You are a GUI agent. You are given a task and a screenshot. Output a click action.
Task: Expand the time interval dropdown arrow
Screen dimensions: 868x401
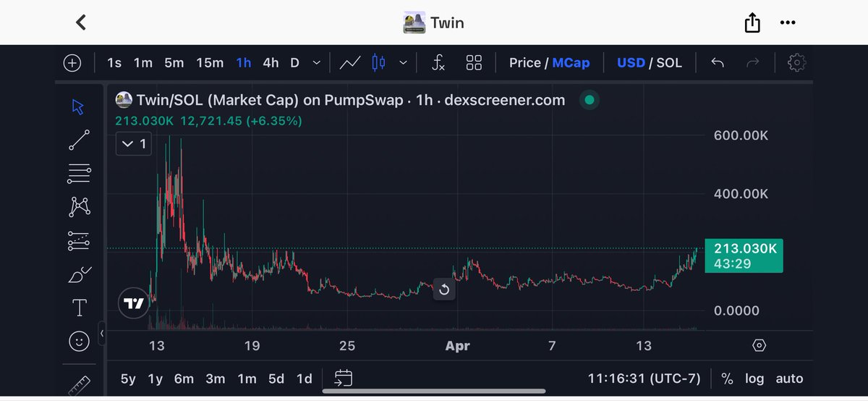click(x=316, y=63)
